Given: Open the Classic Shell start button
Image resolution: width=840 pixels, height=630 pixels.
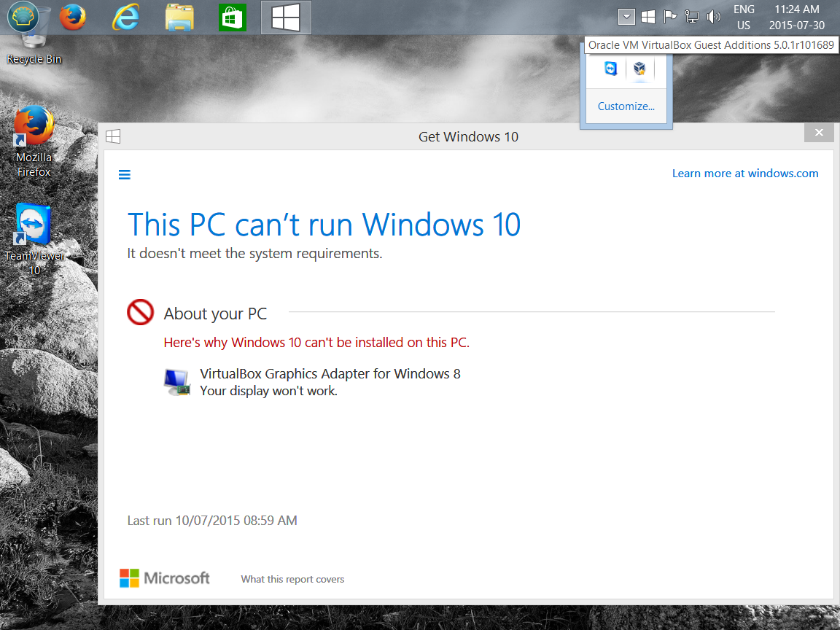Looking at the screenshot, I should (23, 17).
